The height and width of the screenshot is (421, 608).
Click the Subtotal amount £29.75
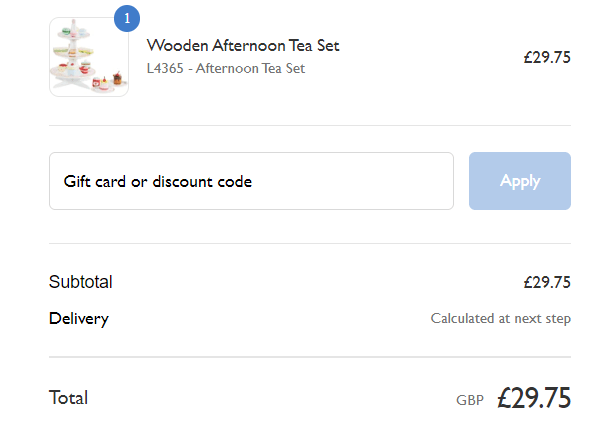click(547, 282)
